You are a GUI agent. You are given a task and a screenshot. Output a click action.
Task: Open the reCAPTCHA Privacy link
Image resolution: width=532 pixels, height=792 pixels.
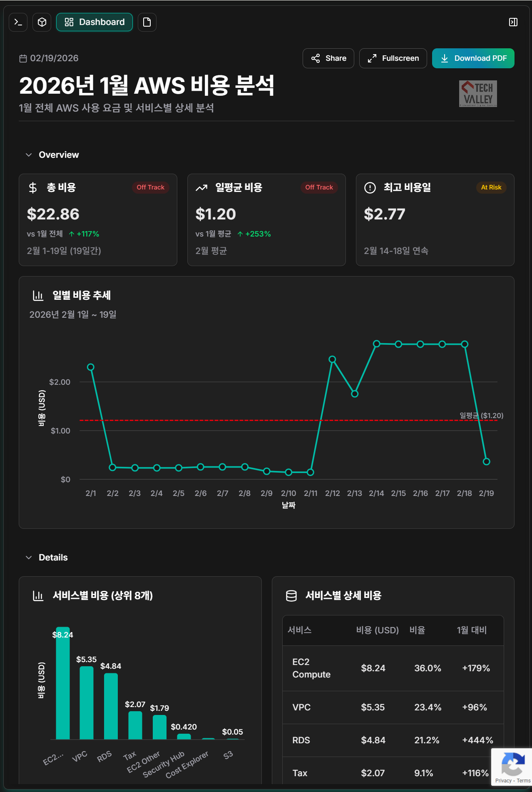[x=503, y=781]
